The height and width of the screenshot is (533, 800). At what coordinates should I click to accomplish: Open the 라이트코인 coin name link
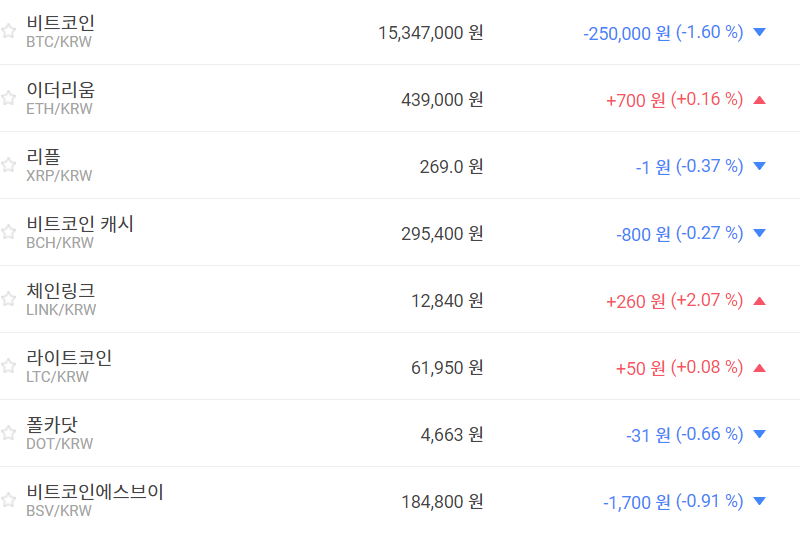point(69,358)
